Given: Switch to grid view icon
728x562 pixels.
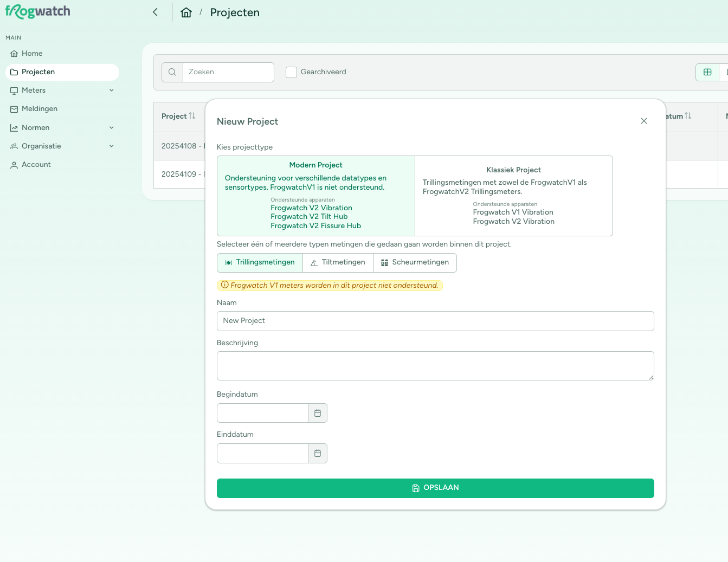Looking at the screenshot, I should (x=707, y=72).
